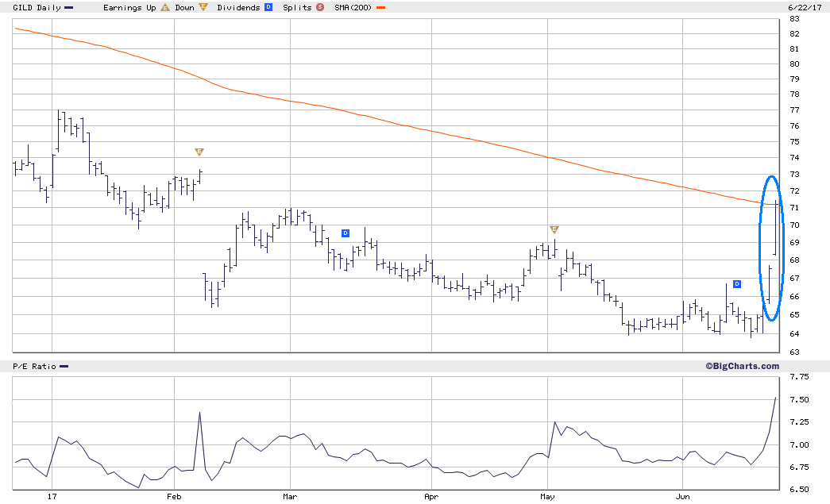This screenshot has width=830, height=504.
Task: Click the 'GILD Daily' legend label
Action: tap(37, 8)
